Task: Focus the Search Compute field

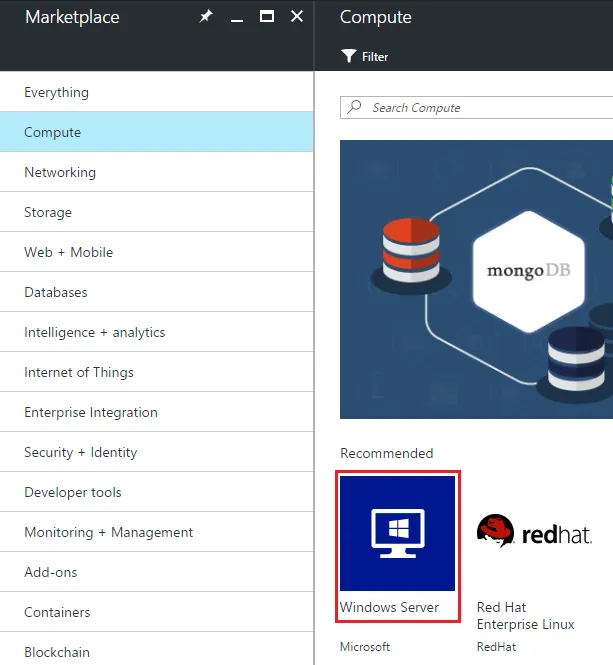Action: coord(476,107)
